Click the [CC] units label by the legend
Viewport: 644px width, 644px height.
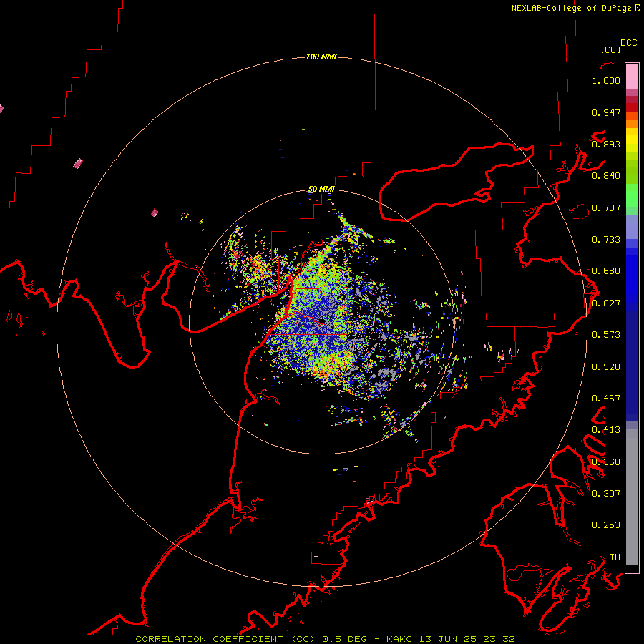point(610,49)
